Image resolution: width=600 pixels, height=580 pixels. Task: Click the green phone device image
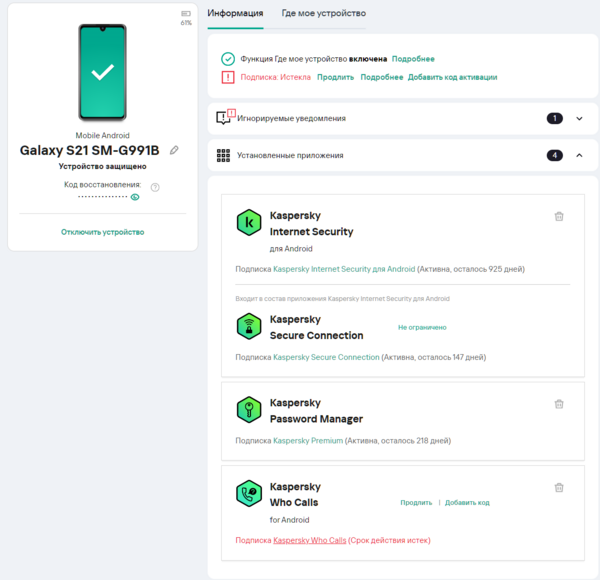[x=103, y=72]
